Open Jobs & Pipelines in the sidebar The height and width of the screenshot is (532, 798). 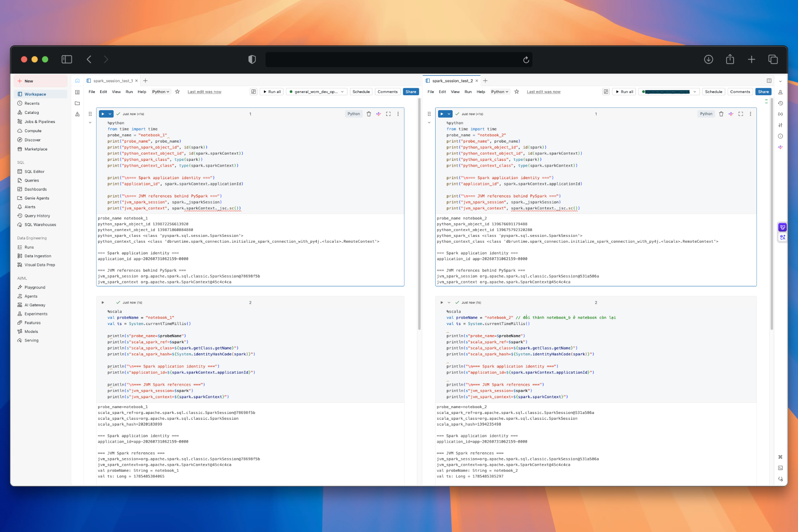coord(41,122)
